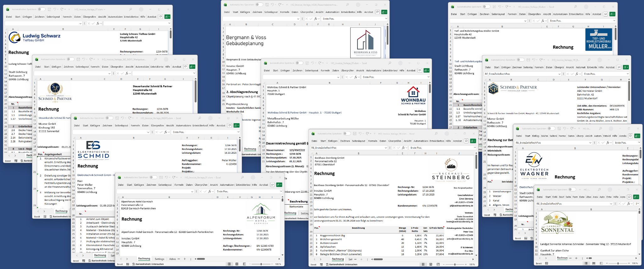
Task: Click green Share button in Backhaus Steinberg window
Action: [x=473, y=141]
